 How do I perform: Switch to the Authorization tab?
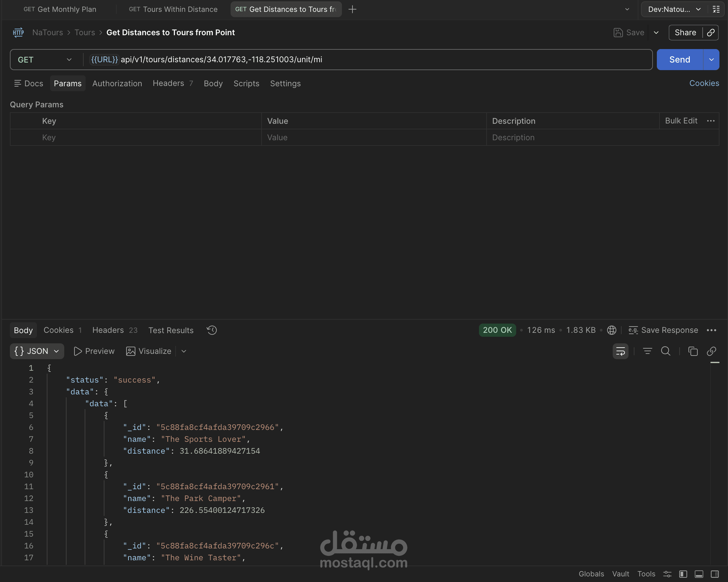pos(117,83)
